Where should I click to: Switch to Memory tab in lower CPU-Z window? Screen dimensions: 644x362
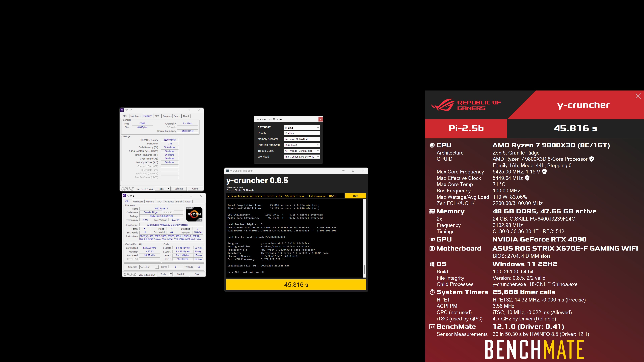[150, 202]
